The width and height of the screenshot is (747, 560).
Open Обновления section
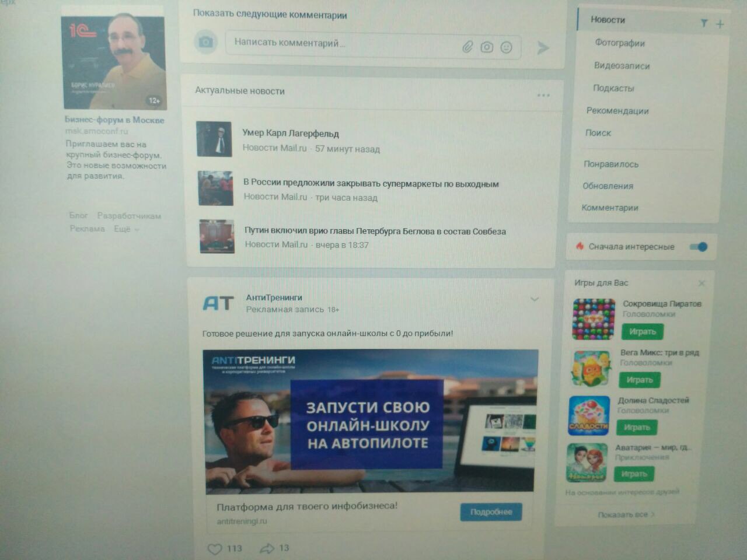608,186
